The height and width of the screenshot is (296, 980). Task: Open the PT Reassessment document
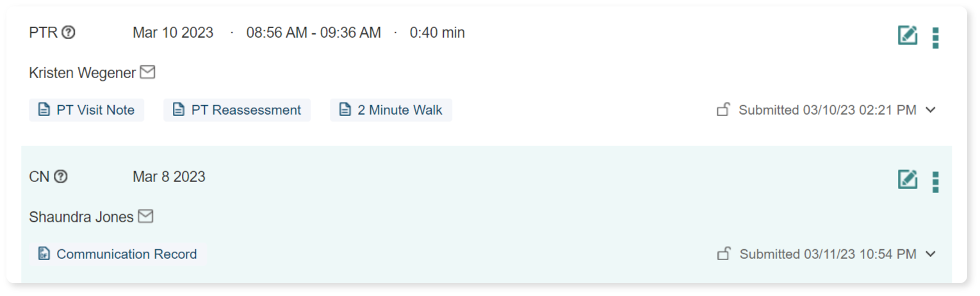point(237,110)
